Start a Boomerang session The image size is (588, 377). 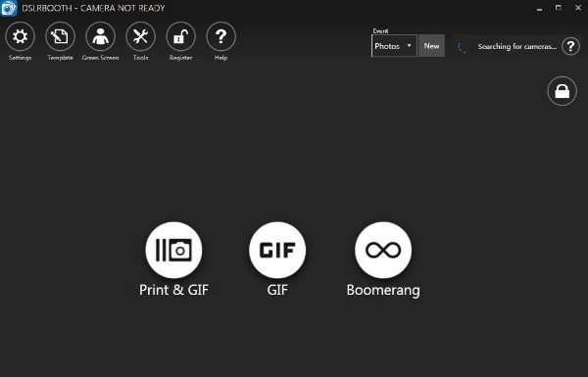click(383, 250)
